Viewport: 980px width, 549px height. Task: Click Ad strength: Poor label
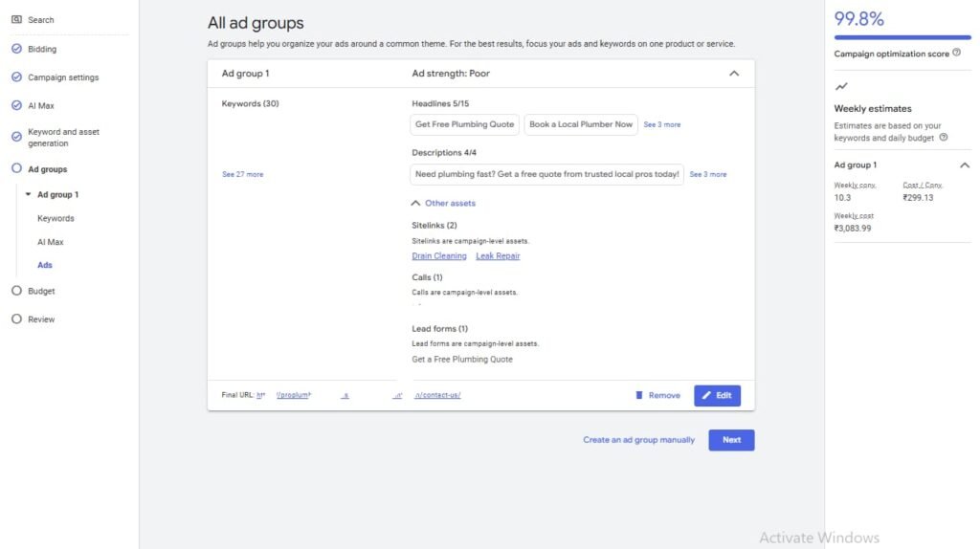tap(451, 73)
